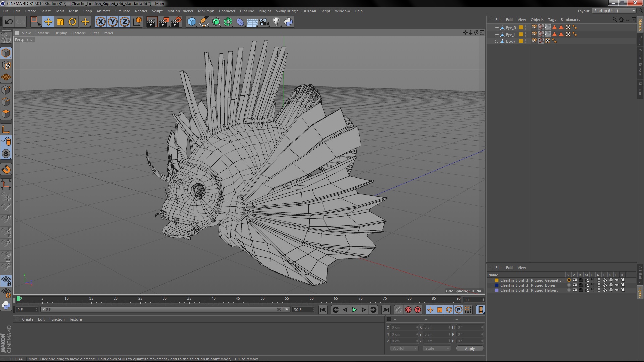The width and height of the screenshot is (644, 362).
Task: Toggle Autokeying button
Action: [408, 310]
